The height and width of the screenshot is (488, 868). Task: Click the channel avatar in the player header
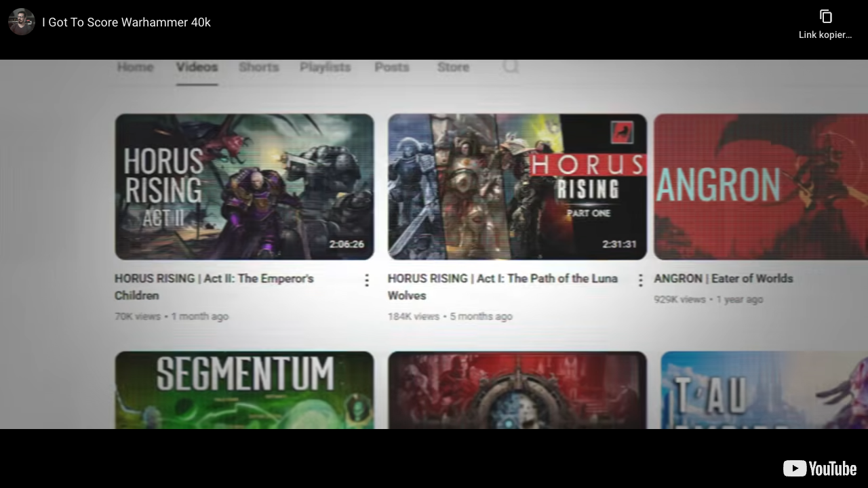[22, 22]
